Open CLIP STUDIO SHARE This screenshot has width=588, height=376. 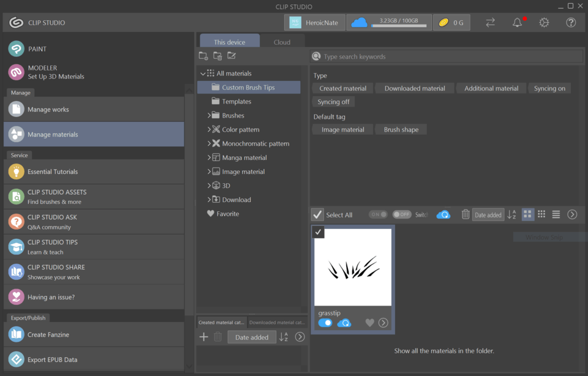(94, 272)
